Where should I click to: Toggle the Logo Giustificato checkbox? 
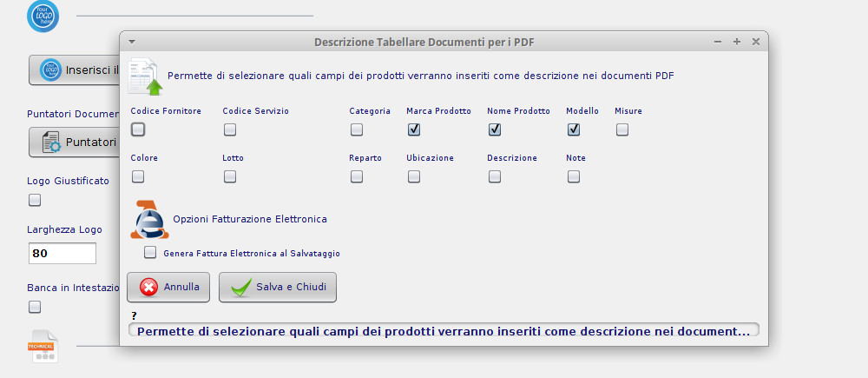tap(35, 200)
